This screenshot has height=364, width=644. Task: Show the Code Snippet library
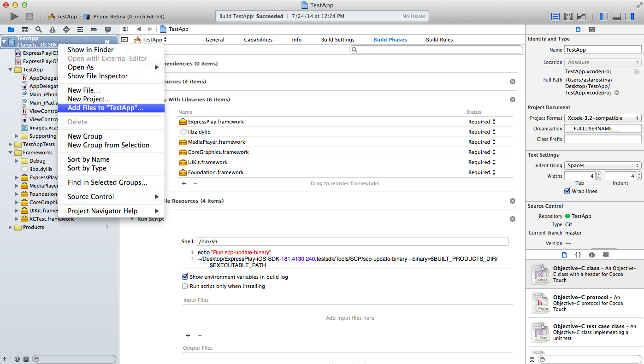[578, 255]
